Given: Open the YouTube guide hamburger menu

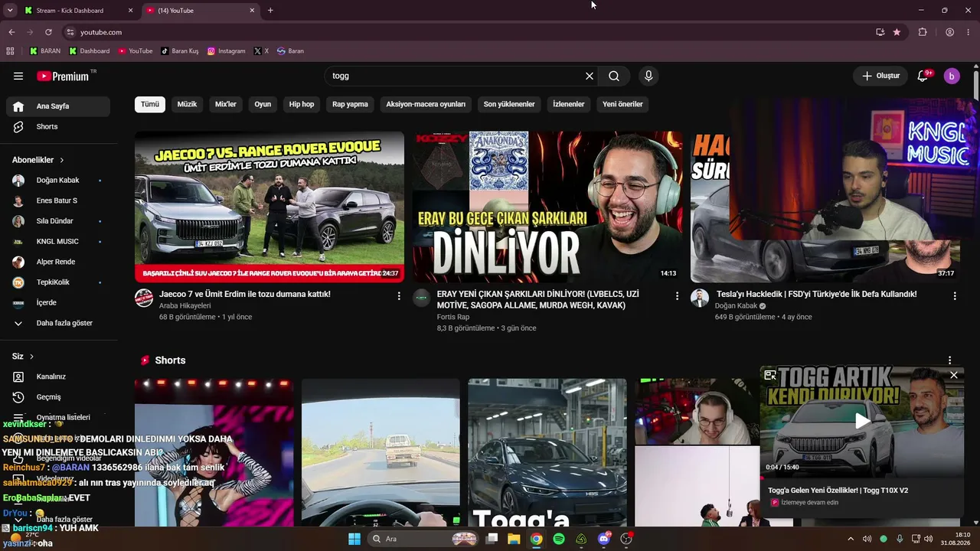Looking at the screenshot, I should point(18,76).
